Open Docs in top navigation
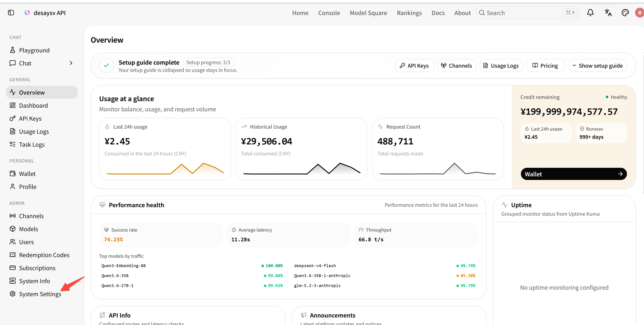 coord(438,13)
